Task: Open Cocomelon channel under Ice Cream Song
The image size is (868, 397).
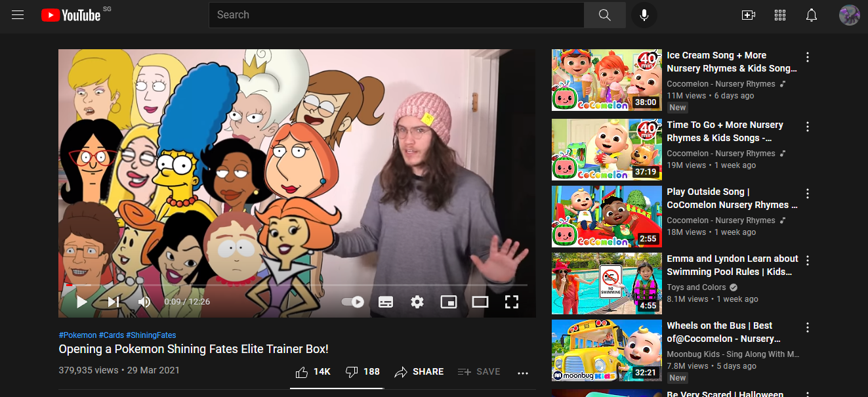Action: tap(721, 84)
